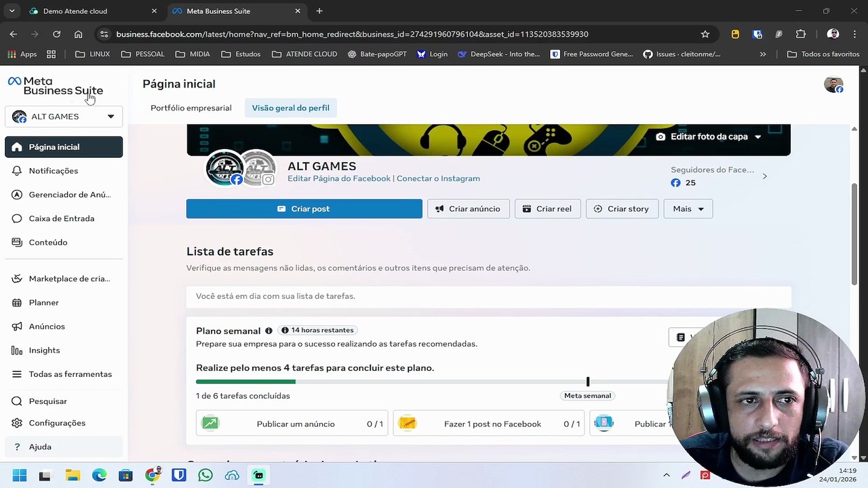Open the PESSOAL bookmarks folder

click(x=142, y=54)
